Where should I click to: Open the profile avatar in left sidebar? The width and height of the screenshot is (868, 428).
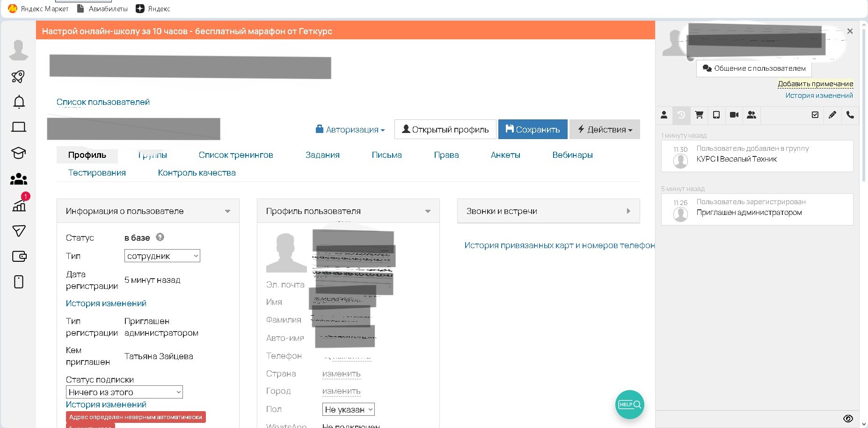tap(19, 50)
